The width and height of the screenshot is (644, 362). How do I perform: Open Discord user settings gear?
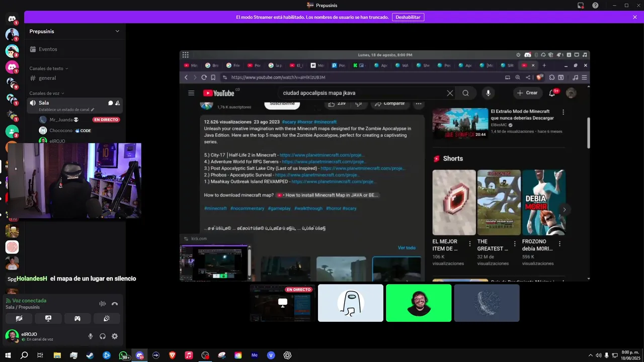[115, 336]
